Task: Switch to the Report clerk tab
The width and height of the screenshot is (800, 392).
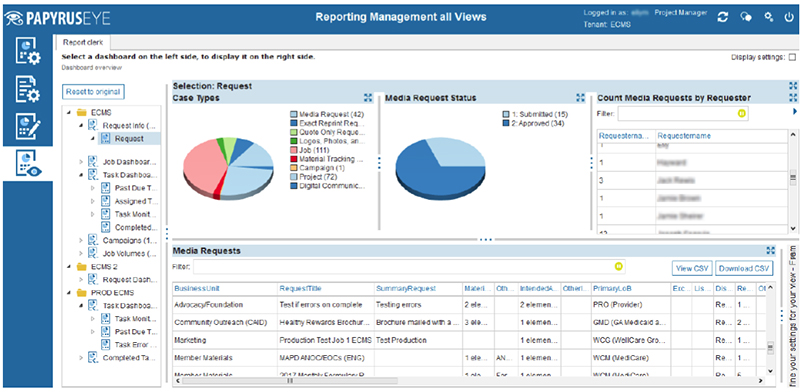Action: point(83,43)
